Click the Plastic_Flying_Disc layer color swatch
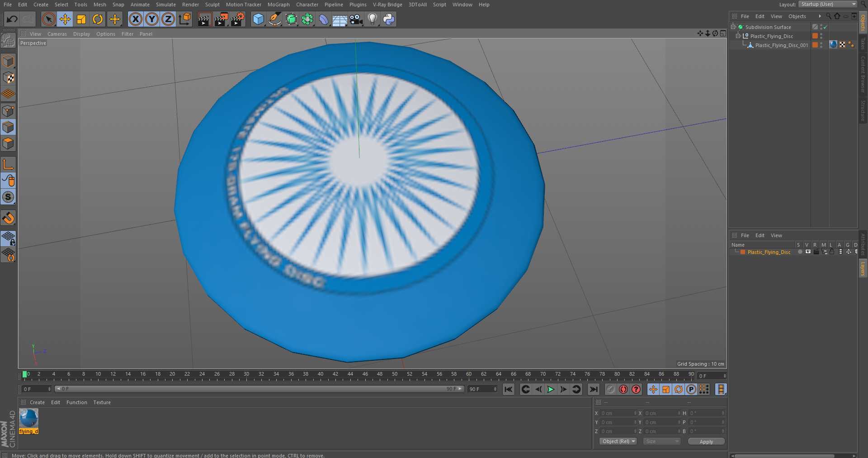The height and width of the screenshot is (458, 868). click(743, 252)
